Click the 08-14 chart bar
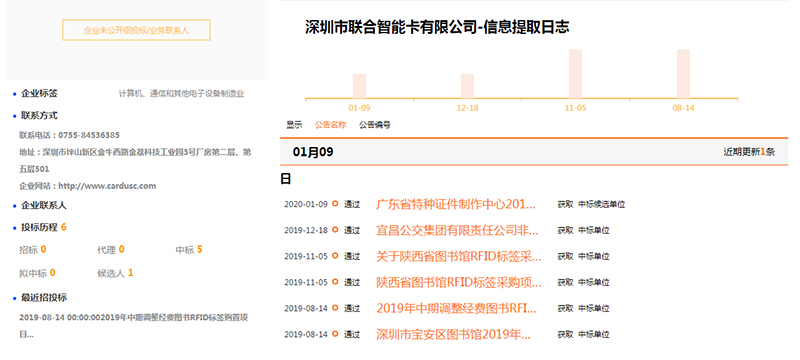This screenshot has height=360, width=800. [683, 73]
